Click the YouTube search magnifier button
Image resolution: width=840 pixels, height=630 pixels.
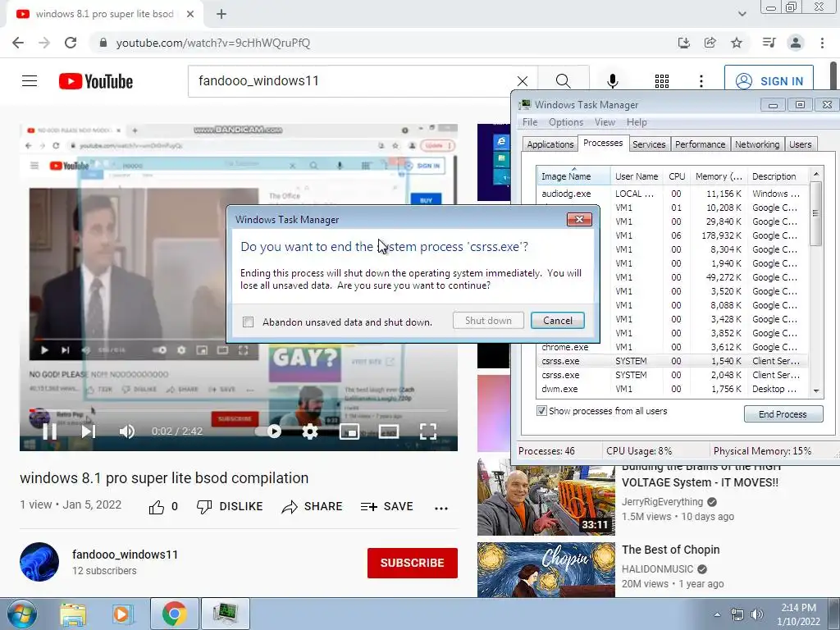click(x=563, y=81)
